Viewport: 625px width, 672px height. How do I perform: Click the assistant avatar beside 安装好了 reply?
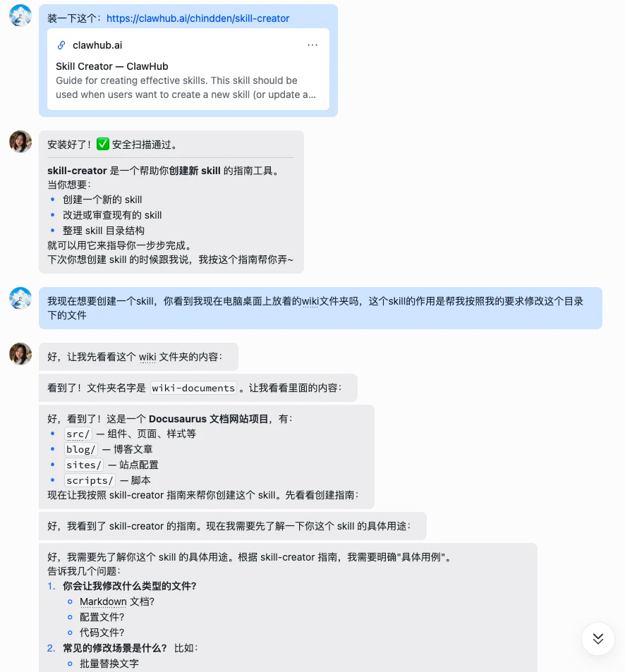click(20, 142)
